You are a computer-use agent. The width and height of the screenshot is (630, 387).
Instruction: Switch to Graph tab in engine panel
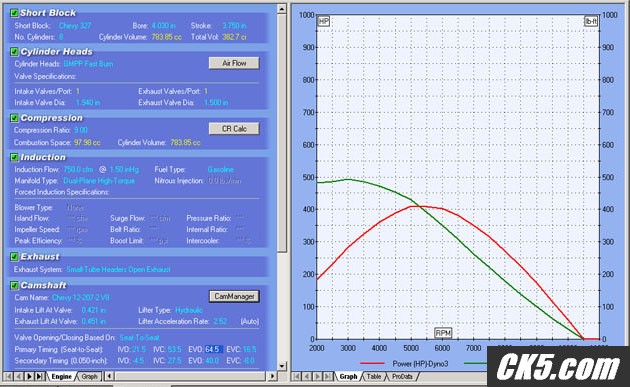click(89, 377)
